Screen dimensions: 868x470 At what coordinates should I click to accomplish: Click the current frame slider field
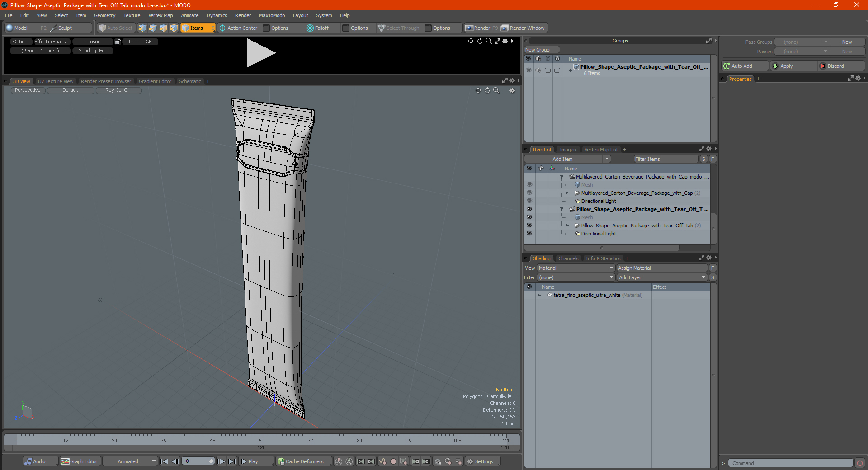click(x=198, y=461)
